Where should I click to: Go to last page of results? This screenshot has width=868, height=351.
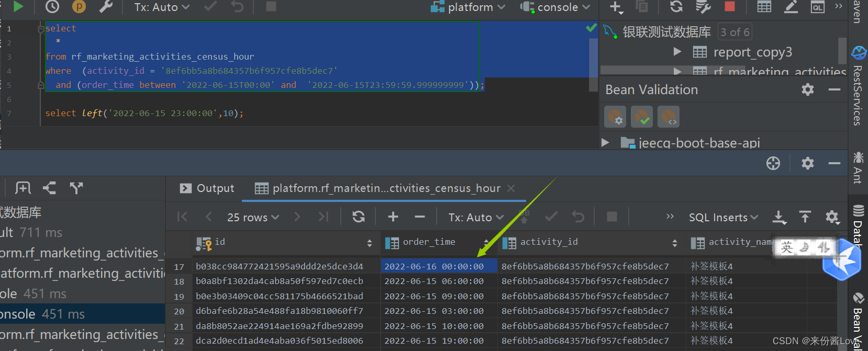coord(324,217)
